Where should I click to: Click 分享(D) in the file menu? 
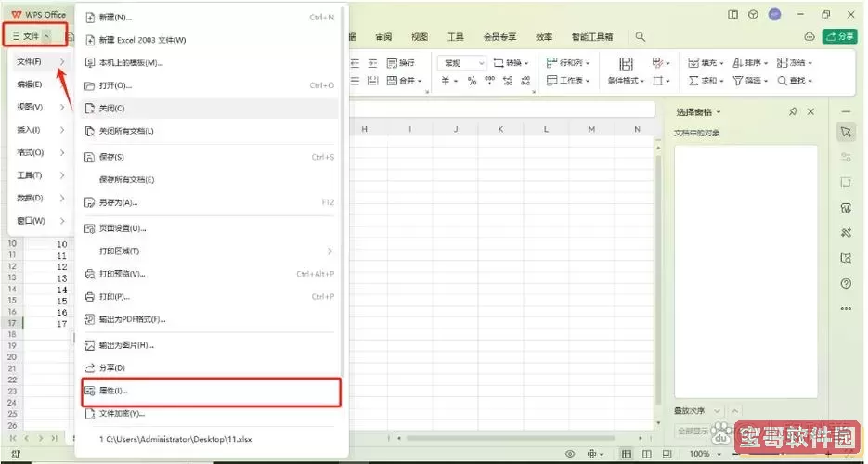tap(209, 367)
